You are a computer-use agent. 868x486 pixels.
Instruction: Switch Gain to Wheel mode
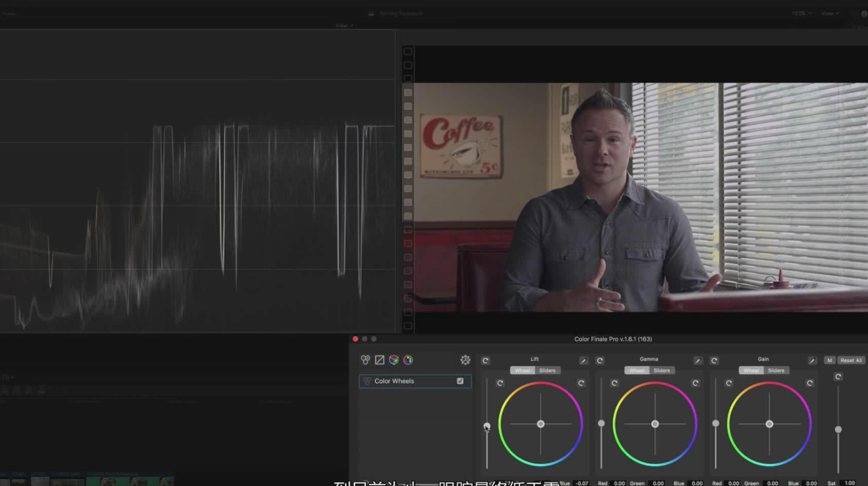point(751,370)
